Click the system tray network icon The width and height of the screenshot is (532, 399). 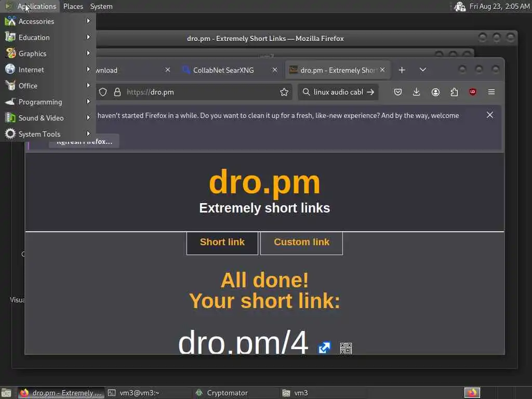pyautogui.click(x=460, y=6)
